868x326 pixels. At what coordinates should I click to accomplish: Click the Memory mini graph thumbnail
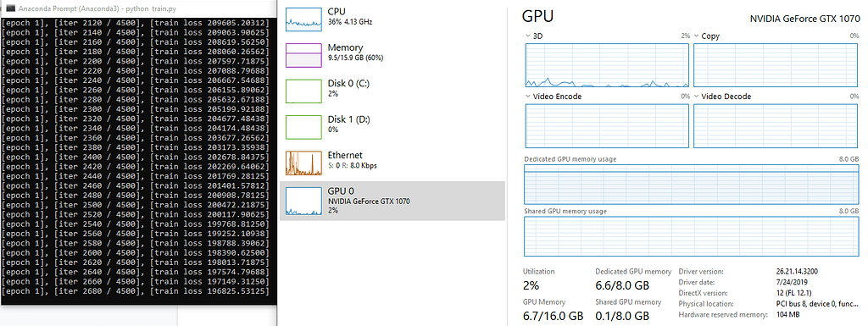[x=303, y=55]
